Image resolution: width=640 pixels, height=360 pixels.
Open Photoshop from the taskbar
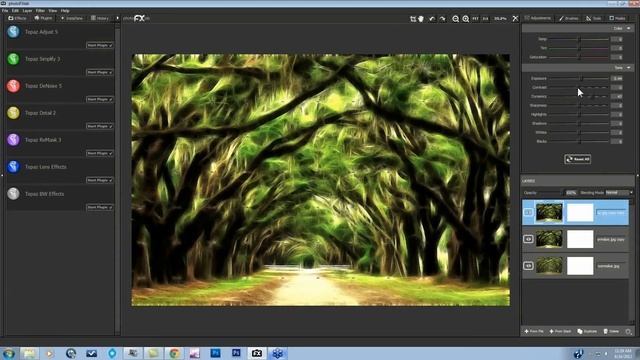click(216, 353)
